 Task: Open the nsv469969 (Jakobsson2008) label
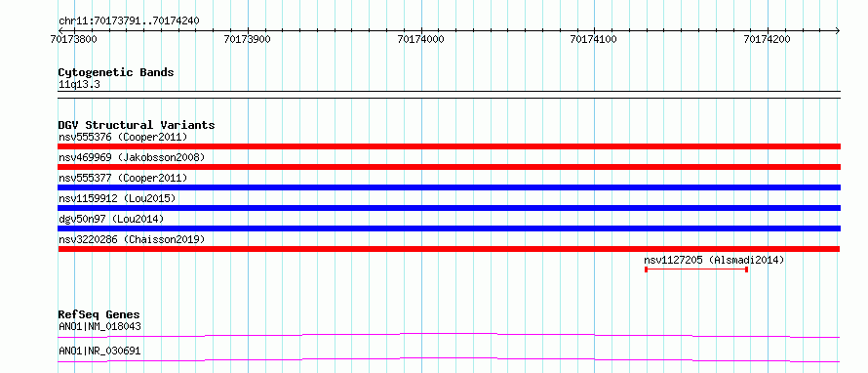click(132, 157)
